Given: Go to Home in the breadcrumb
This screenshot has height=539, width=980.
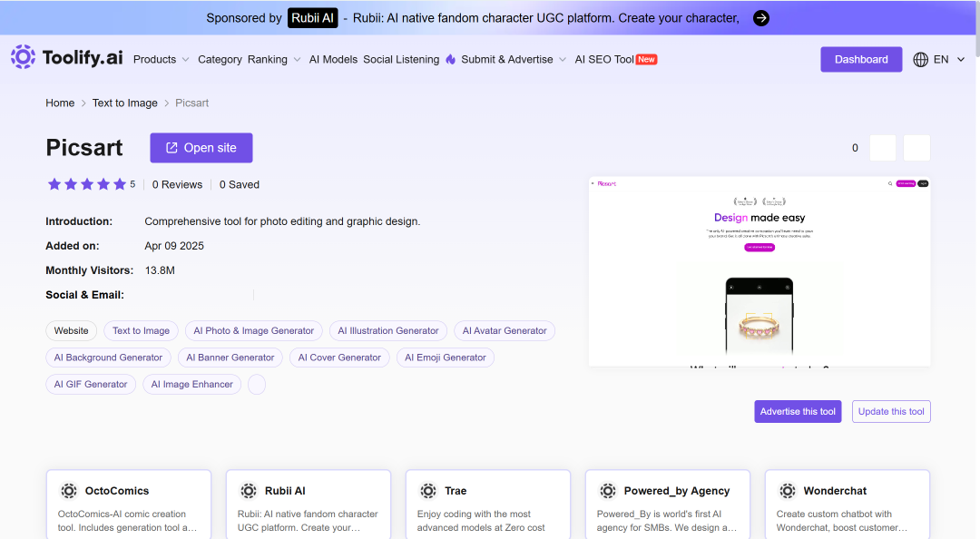Looking at the screenshot, I should [x=60, y=103].
